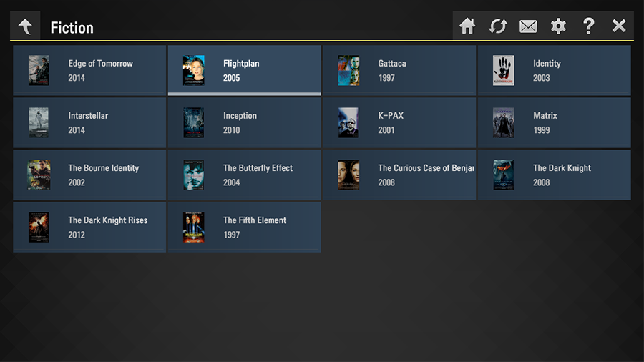Open the mail envelope icon
Image resolution: width=644 pixels, height=362 pixels.
point(528,26)
